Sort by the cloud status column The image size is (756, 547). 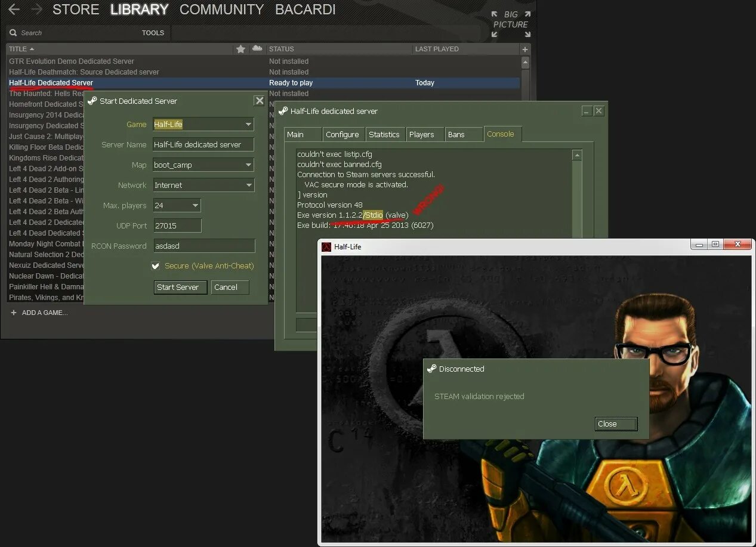[257, 48]
